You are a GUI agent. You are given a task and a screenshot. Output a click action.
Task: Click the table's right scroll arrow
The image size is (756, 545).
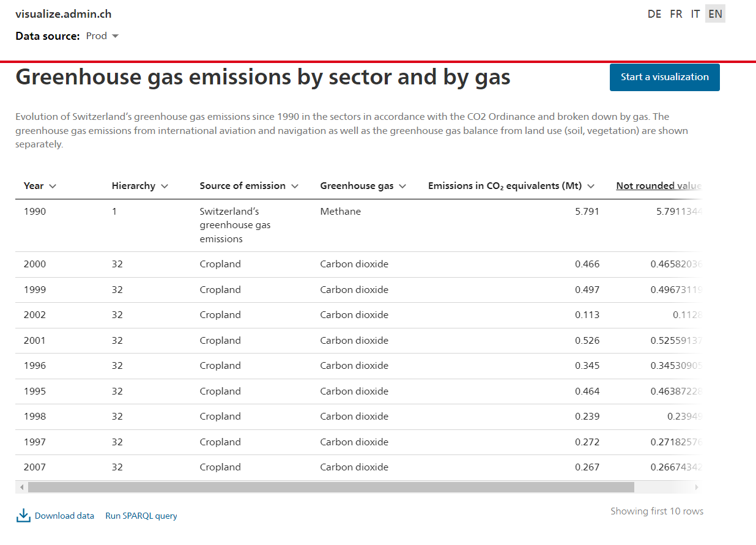pyautogui.click(x=695, y=488)
